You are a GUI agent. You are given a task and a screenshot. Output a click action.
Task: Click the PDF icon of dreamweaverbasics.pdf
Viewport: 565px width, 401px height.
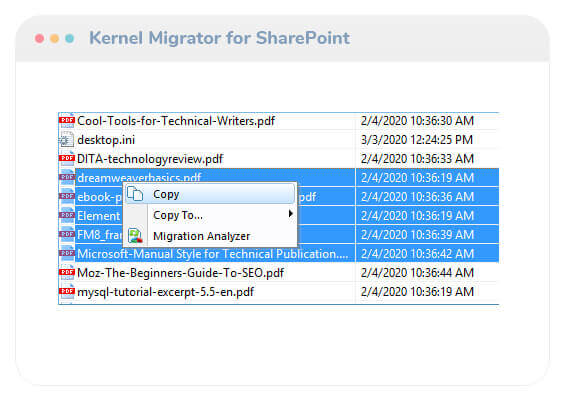pyautogui.click(x=67, y=178)
